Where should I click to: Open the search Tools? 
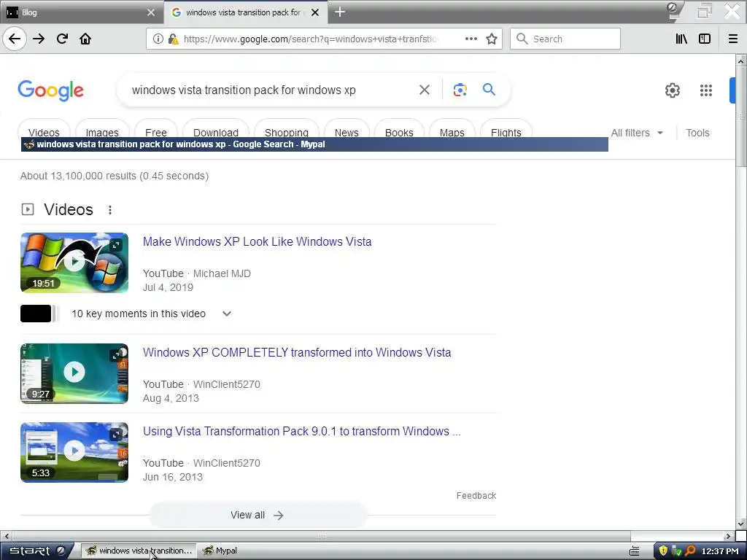coord(697,133)
